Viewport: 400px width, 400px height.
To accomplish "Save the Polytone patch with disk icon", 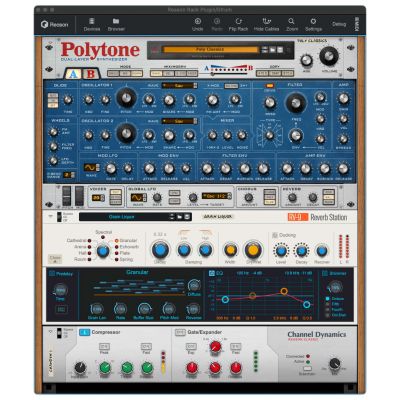I will (280, 50).
